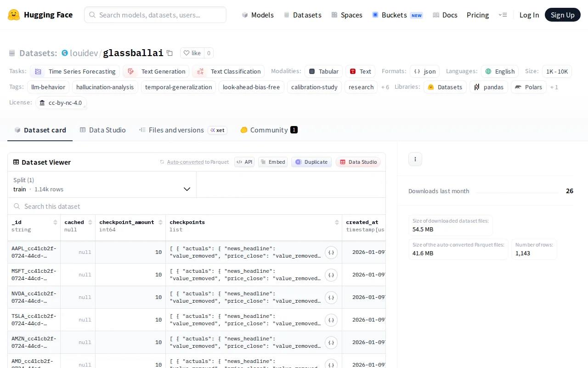Expand the NVDA row checkpoints JSON
This screenshot has width=588, height=368.
pos(331,297)
